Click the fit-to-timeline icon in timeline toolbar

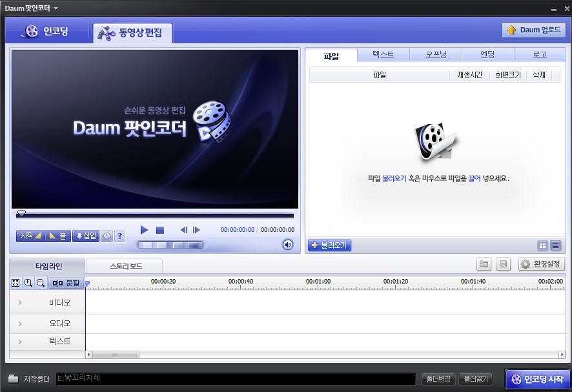(14, 283)
